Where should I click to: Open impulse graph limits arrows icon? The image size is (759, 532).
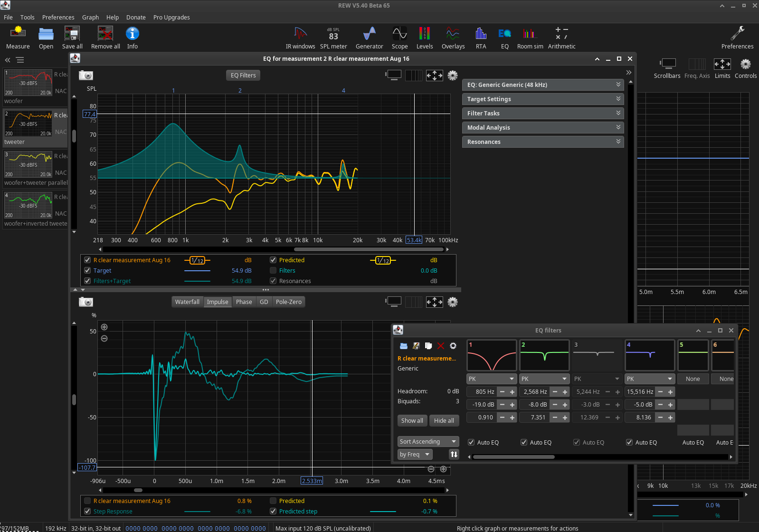(x=435, y=302)
